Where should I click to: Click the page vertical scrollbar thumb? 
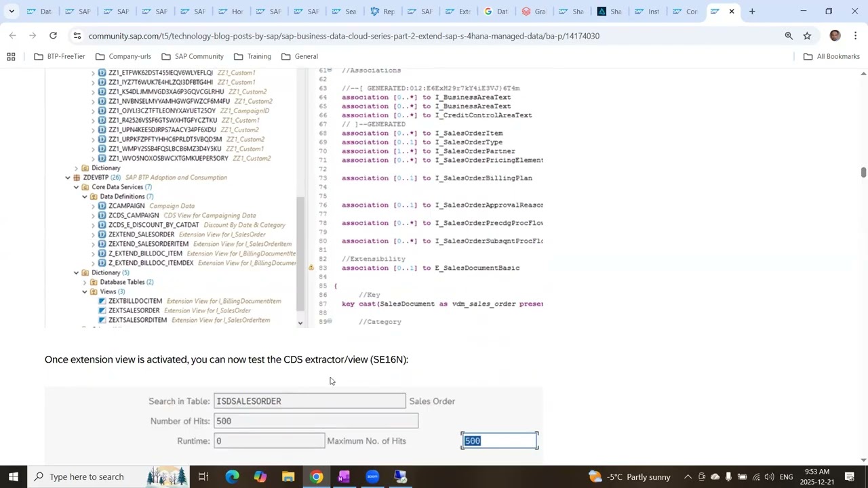pos(863,172)
